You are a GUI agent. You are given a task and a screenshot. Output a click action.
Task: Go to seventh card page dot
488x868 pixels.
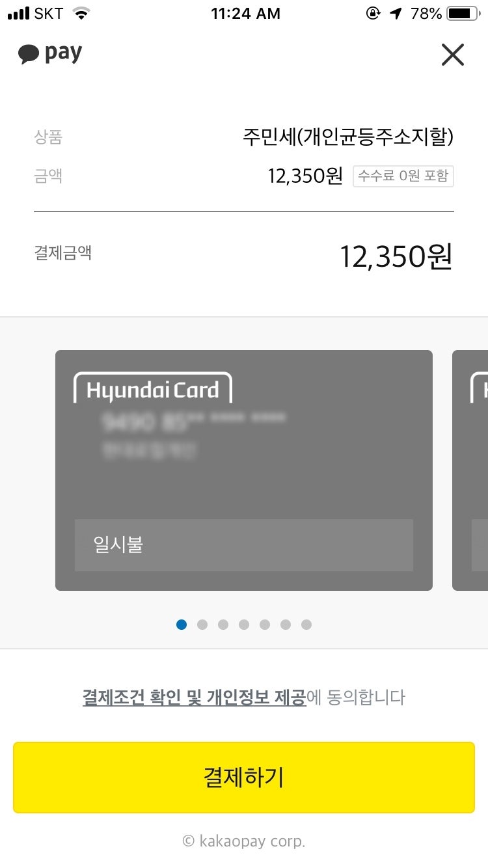[x=306, y=625]
